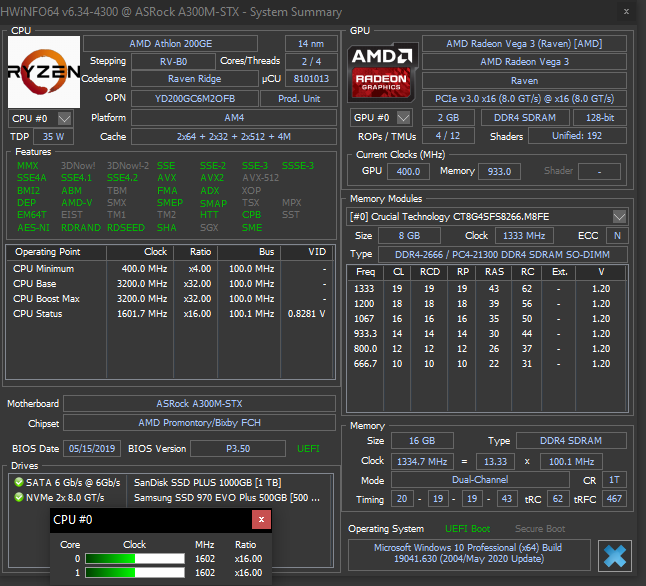The height and width of the screenshot is (586, 646).
Task: Click the ASRock A300M-STX motherboard field
Action: 199,403
